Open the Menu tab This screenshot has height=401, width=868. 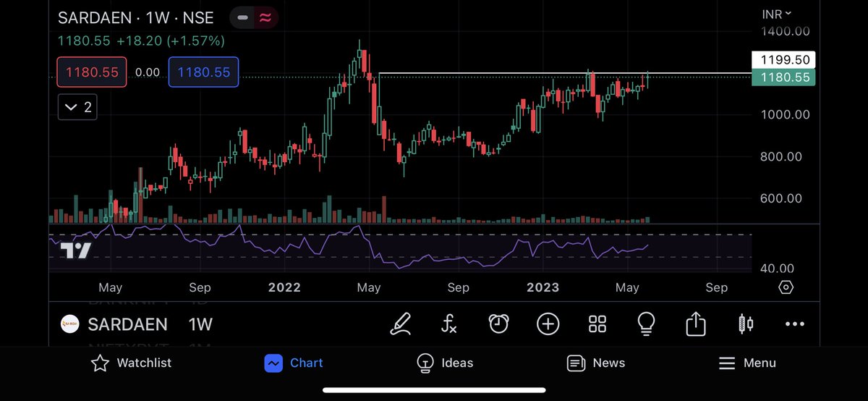click(x=747, y=363)
